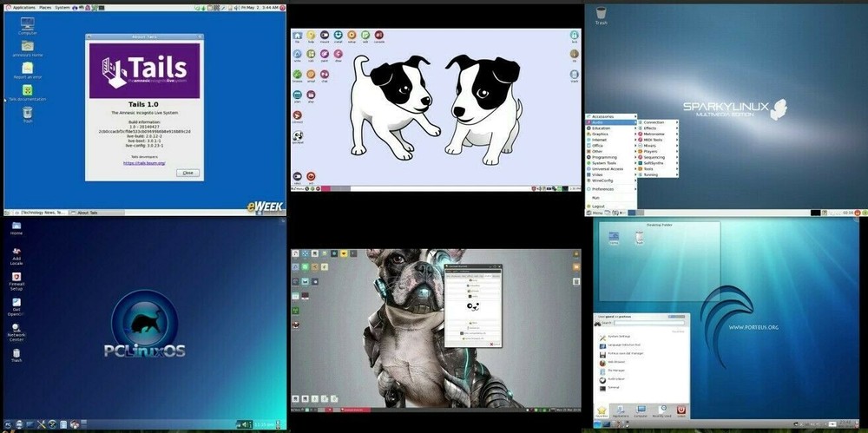Screen dimensions: 868x433
Task: Open Puppy desktop 'zip' icon
Action: 574,55
